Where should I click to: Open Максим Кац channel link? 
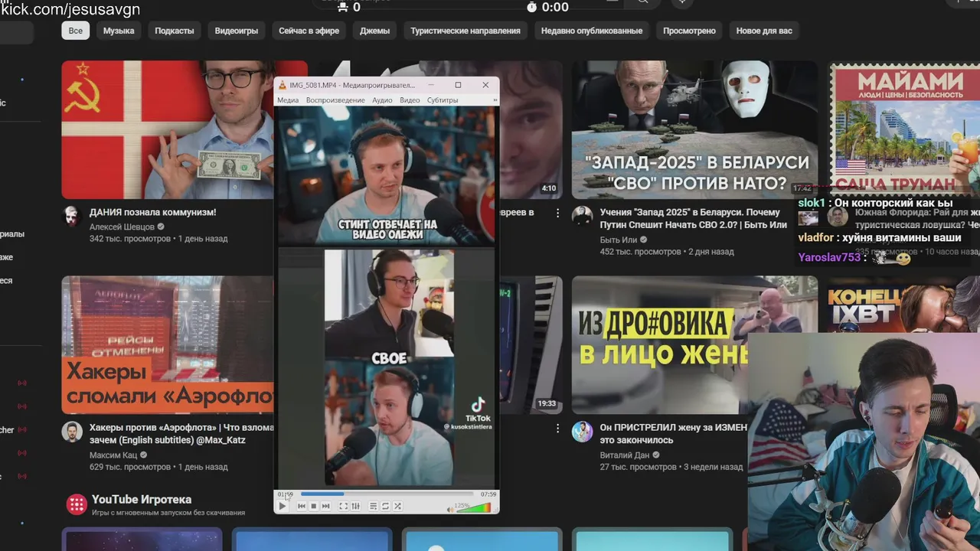[x=113, y=455]
